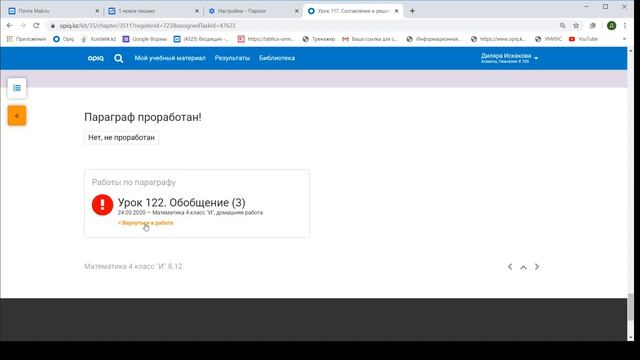Click the red exclamation task status icon

[102, 204]
